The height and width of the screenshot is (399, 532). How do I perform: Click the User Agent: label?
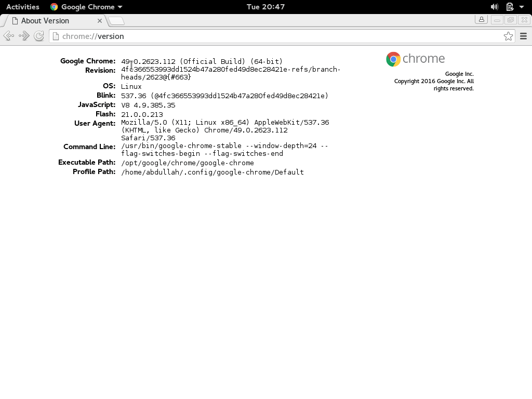tap(95, 124)
